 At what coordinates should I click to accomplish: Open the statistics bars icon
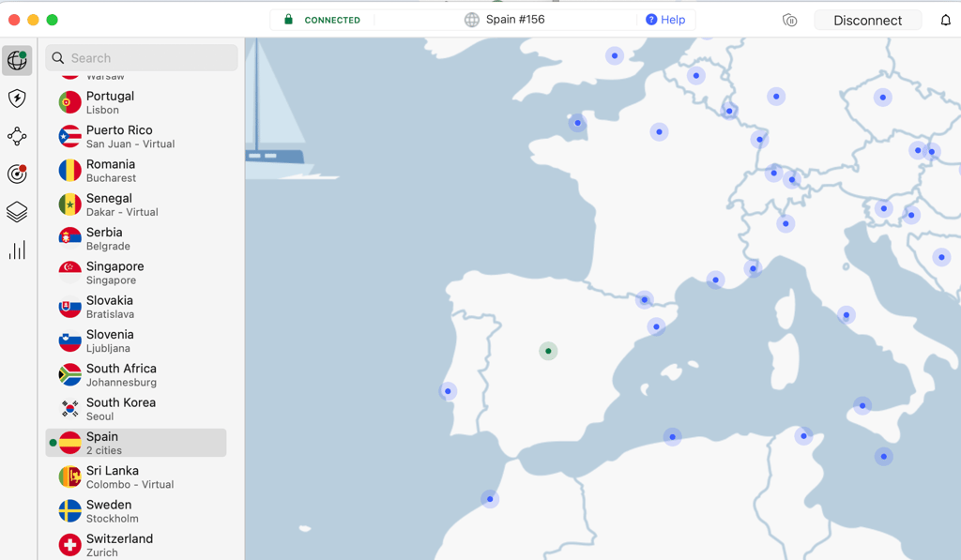(x=17, y=250)
